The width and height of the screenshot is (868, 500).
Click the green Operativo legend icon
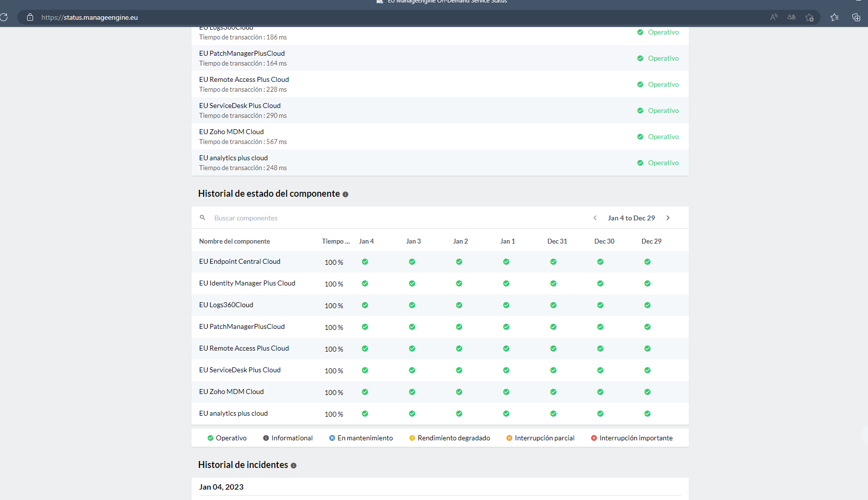210,438
